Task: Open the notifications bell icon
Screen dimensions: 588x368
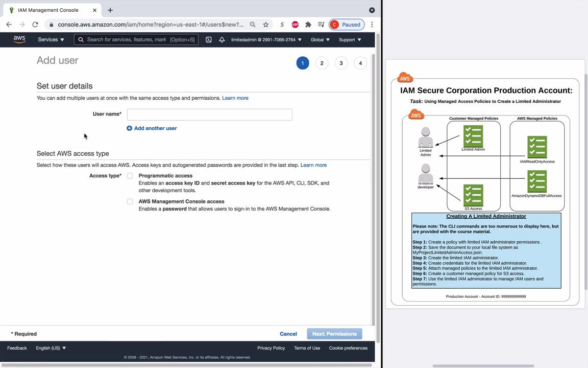Action: point(222,39)
